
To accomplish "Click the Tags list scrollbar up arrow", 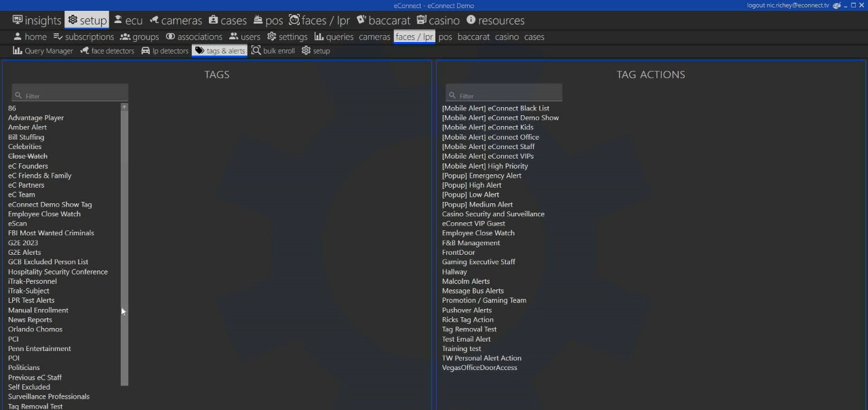I will pos(124,107).
